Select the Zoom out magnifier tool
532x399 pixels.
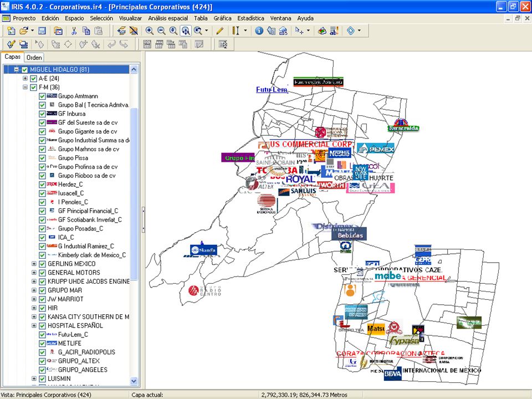click(161, 31)
